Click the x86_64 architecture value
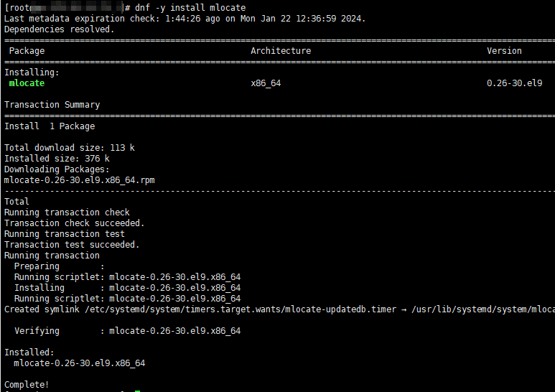The width and height of the screenshot is (555, 392). 266,83
